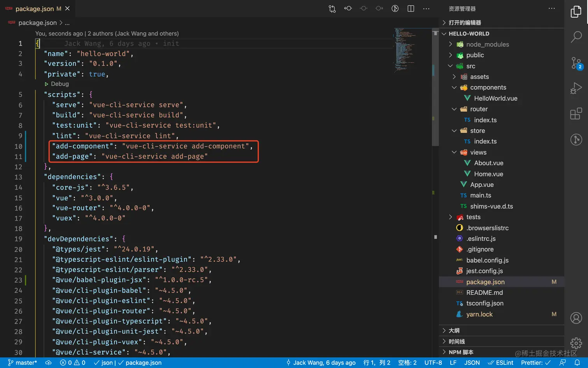Expand the node_modules folder
Screen dimensions: 588x368
pos(502,44)
